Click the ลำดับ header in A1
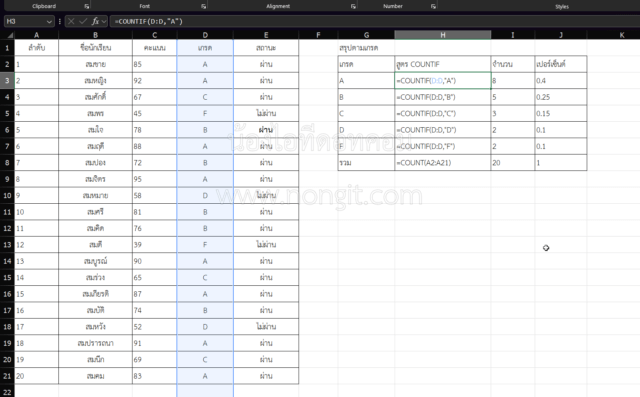The height and width of the screenshot is (397, 640). pos(36,48)
